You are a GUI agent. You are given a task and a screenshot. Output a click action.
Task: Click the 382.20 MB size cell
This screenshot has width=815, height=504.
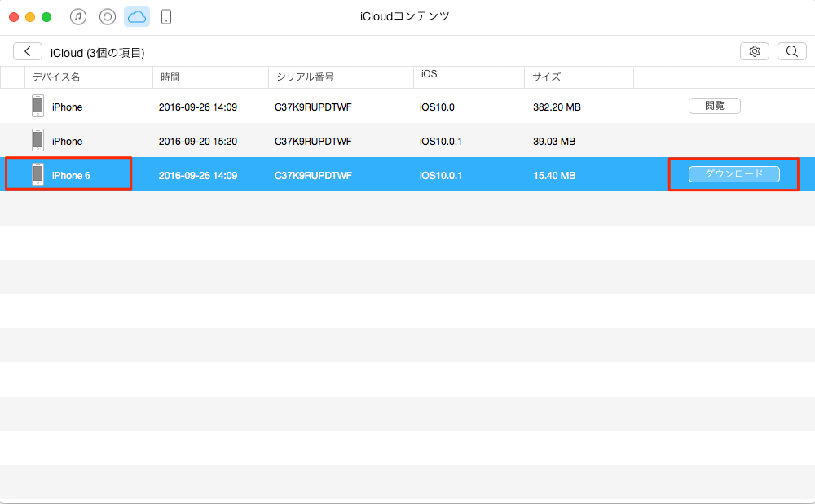pos(557,107)
